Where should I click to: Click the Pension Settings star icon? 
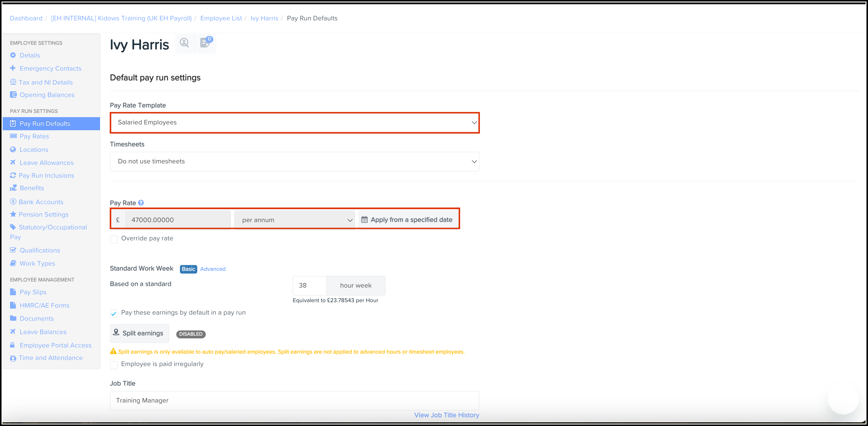tap(13, 214)
